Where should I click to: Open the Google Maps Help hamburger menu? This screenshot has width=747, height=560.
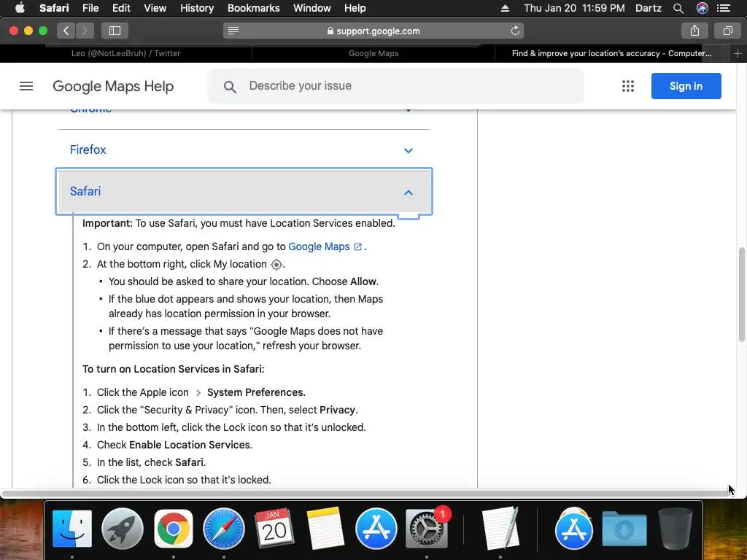[26, 86]
